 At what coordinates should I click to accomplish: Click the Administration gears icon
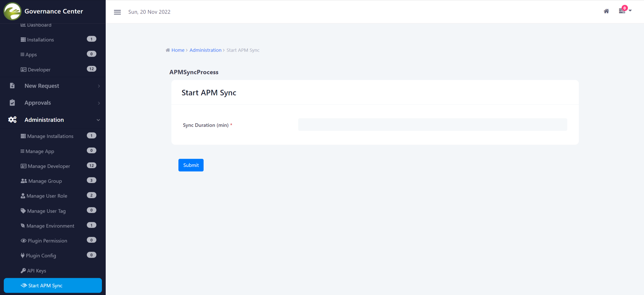12,120
